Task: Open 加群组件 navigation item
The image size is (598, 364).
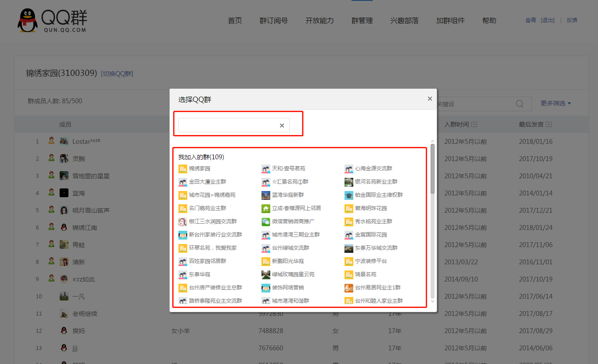Action: click(x=450, y=21)
